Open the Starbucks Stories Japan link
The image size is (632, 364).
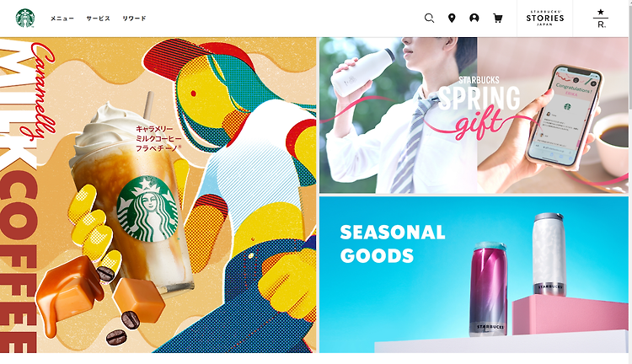545,19
